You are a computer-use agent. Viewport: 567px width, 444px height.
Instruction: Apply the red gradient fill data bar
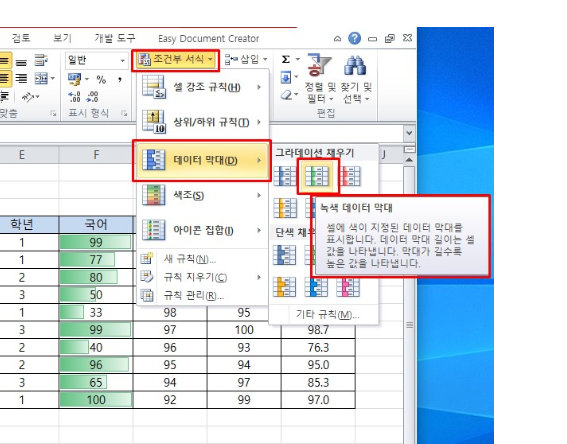pyautogui.click(x=350, y=176)
